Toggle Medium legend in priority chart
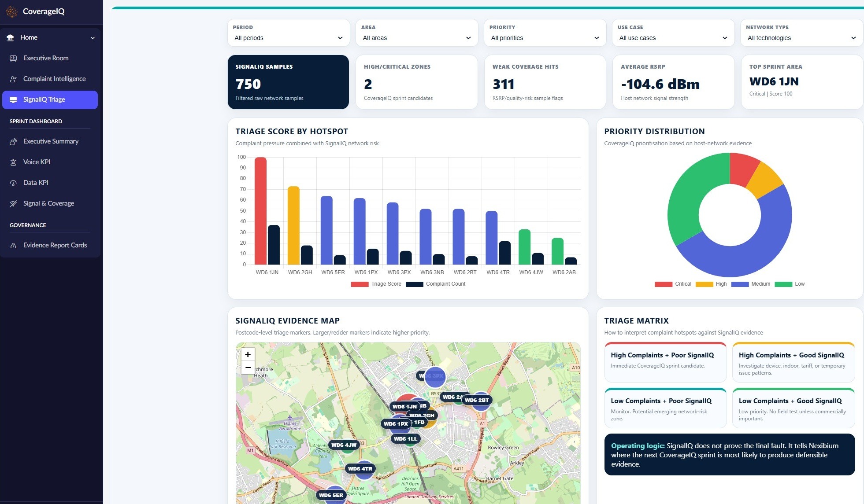864x504 pixels. [750, 284]
